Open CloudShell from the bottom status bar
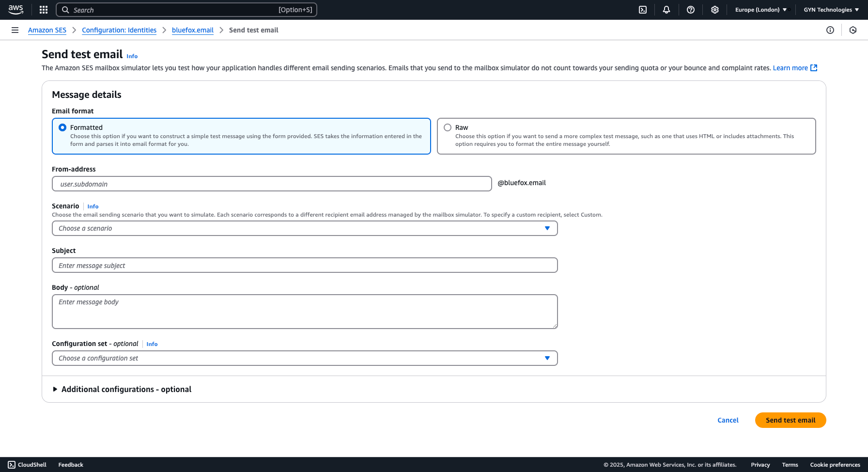The height and width of the screenshot is (472, 868). tap(27, 464)
